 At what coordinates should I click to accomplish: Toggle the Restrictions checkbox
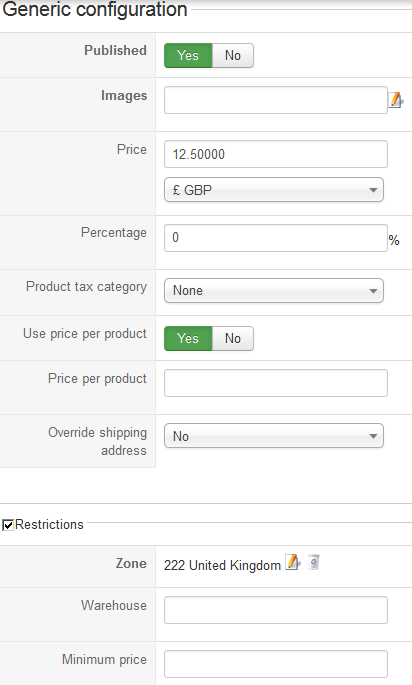[x=8, y=525]
